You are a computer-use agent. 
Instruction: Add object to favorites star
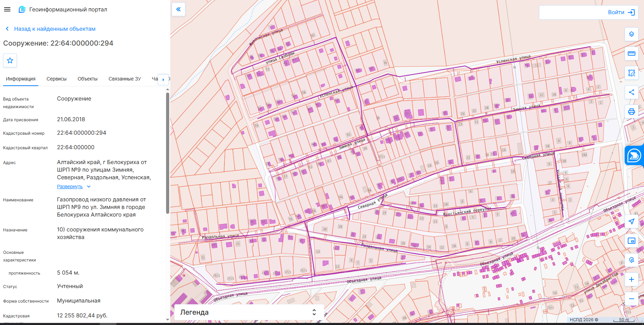tap(10, 60)
